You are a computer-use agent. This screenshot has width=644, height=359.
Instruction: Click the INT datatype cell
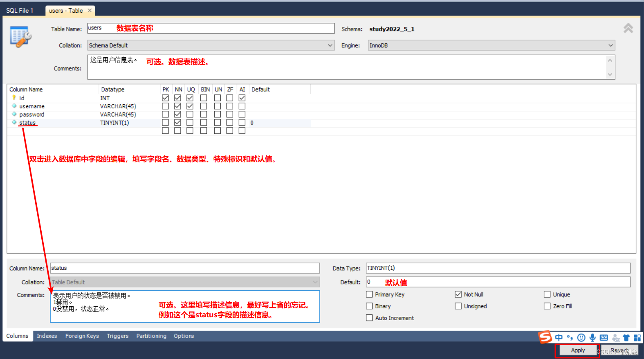tap(105, 98)
